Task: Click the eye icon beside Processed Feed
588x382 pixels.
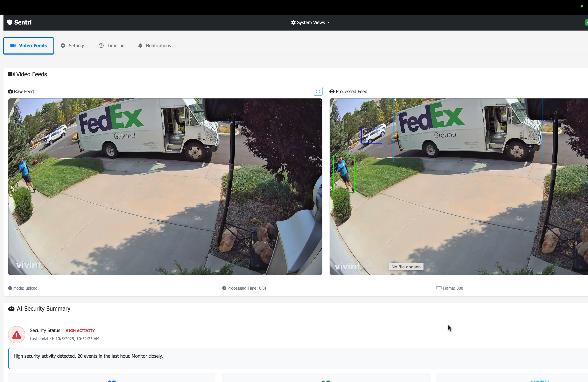Action: (x=332, y=92)
